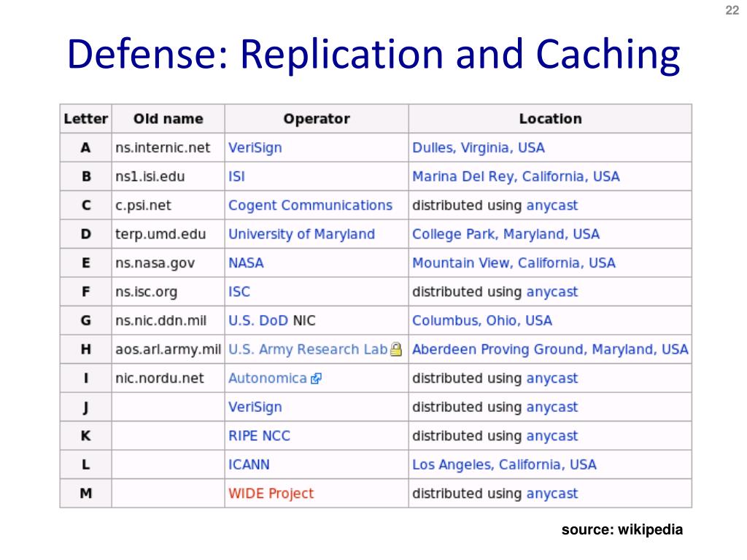Open the anycast link in row F
The height and width of the screenshot is (560, 747).
pos(552,292)
